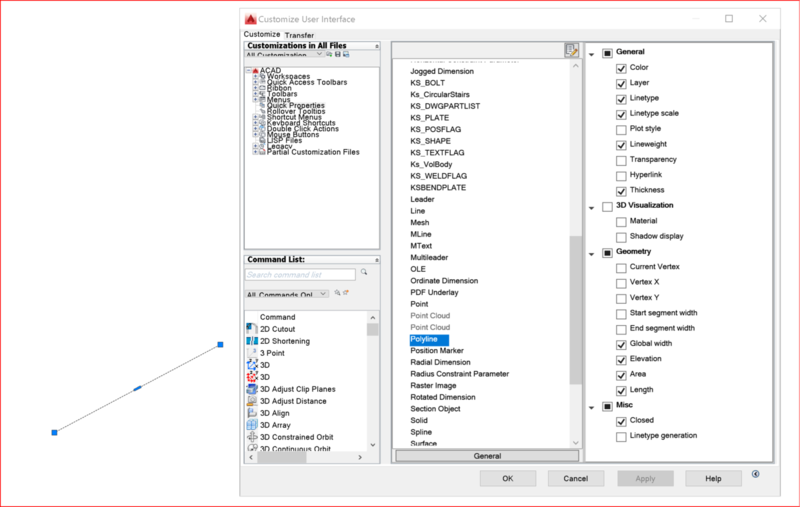Select the blue 3D command icon
The width and height of the screenshot is (800, 507).
click(252, 365)
